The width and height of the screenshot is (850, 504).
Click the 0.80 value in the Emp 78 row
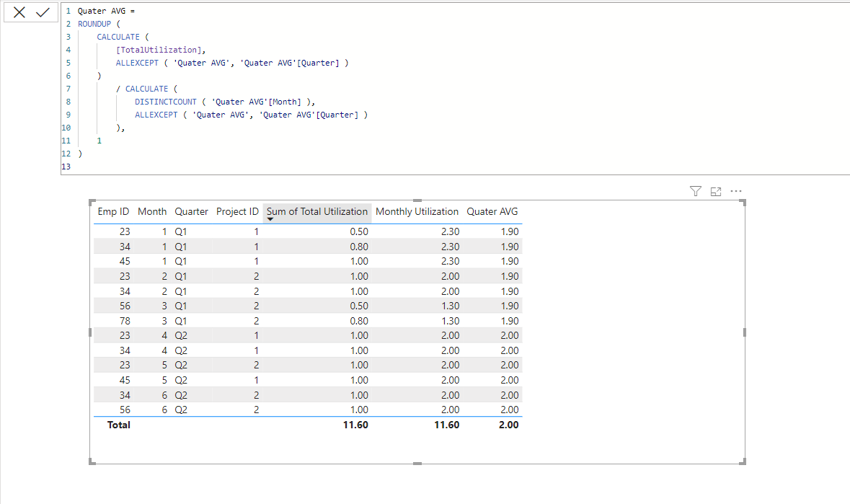pyautogui.click(x=359, y=321)
